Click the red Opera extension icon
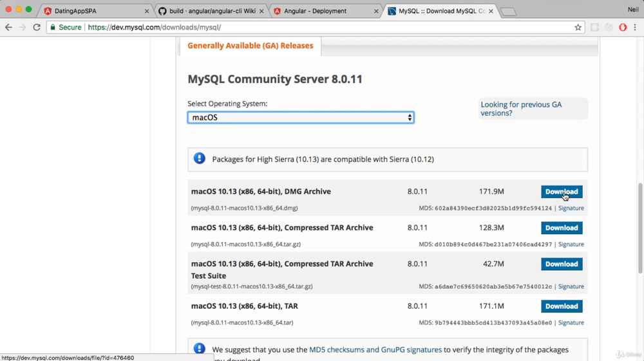 point(623,28)
